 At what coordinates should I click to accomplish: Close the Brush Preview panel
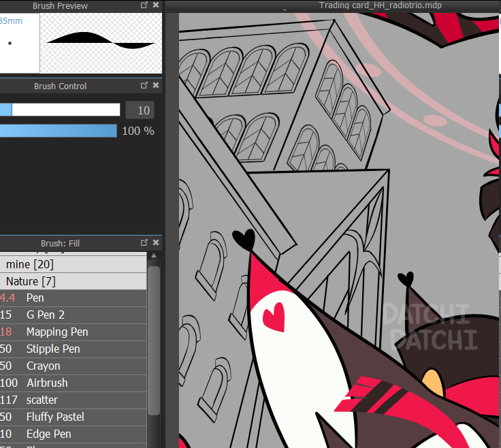156,5
